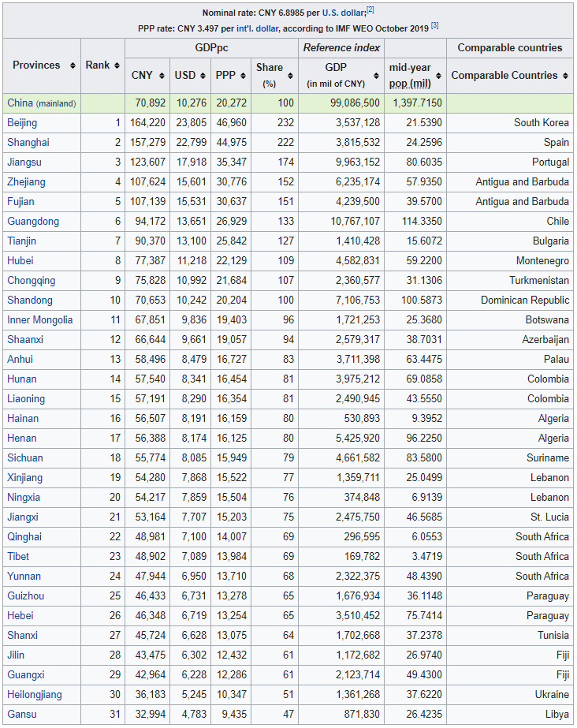This screenshot has width=577, height=728.
Task: Select the Ukraine comparable country cell
Action: click(x=510, y=695)
